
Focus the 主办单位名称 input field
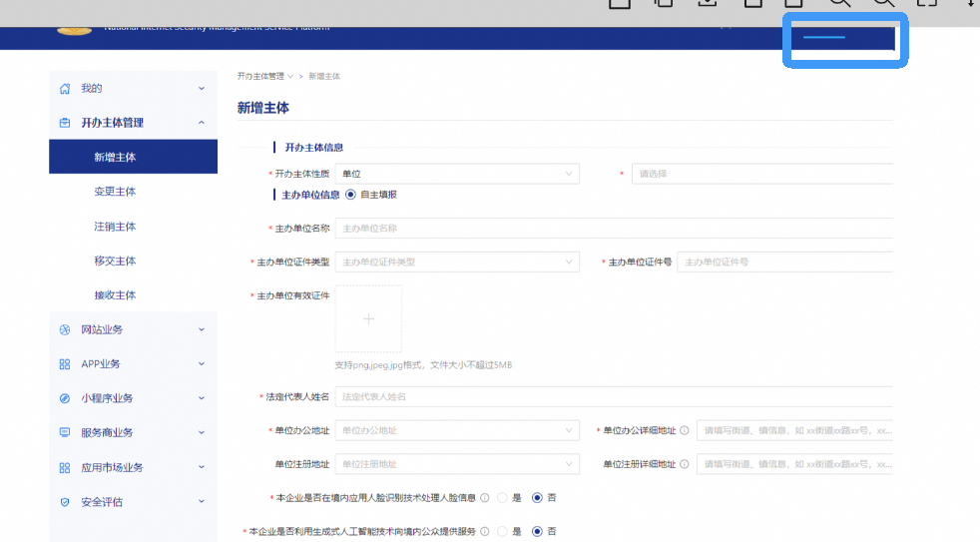tap(614, 229)
